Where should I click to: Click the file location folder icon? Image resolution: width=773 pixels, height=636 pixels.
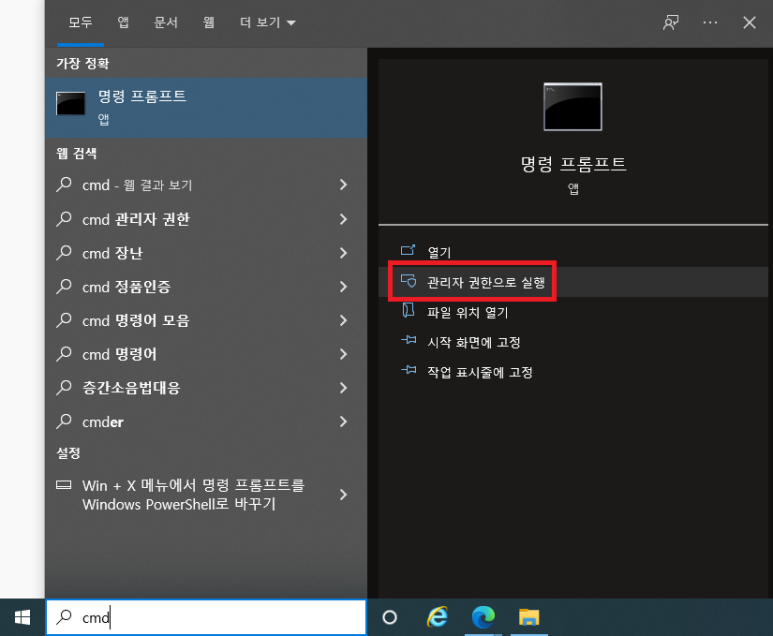pos(408,311)
